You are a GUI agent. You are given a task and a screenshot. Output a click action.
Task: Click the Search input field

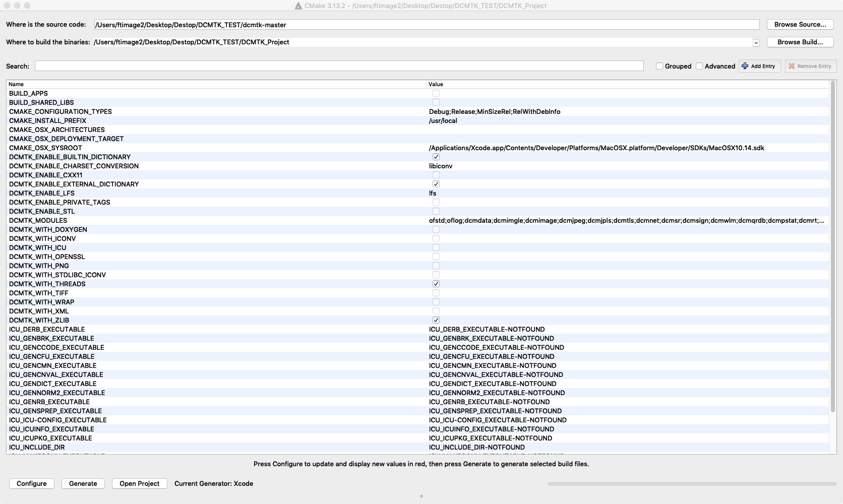coord(339,66)
